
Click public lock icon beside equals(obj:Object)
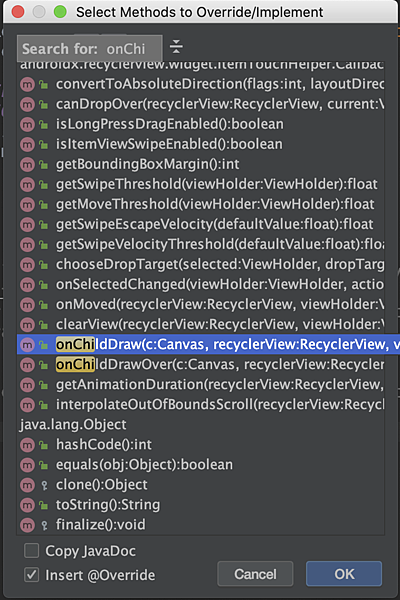click(x=44, y=465)
